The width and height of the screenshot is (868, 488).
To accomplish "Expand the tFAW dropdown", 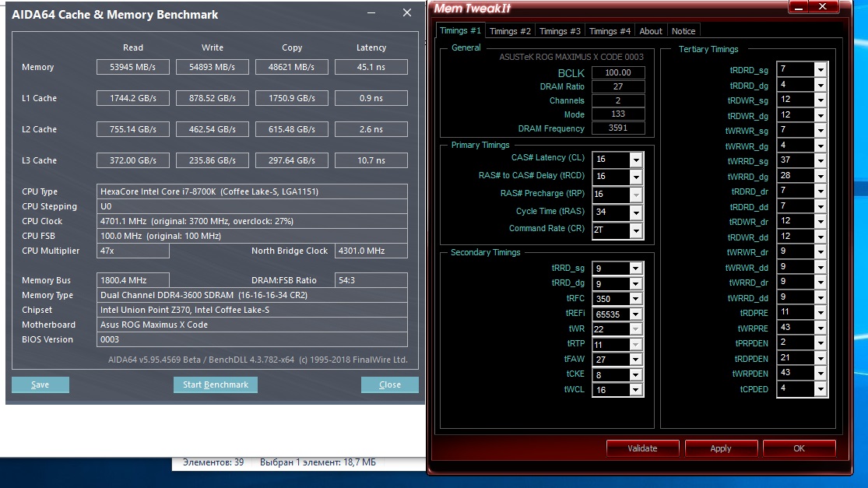I will (x=635, y=359).
